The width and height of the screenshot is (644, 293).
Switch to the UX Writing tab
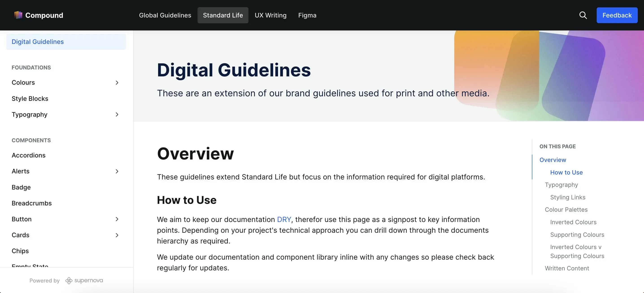[270, 15]
